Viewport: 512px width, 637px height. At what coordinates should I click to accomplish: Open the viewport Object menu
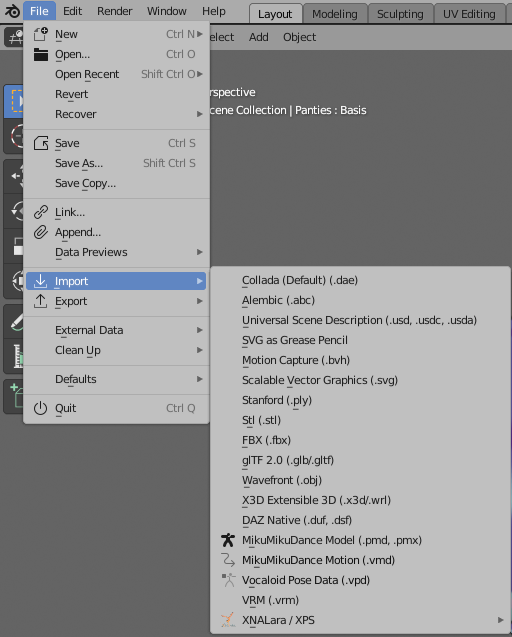(x=299, y=37)
